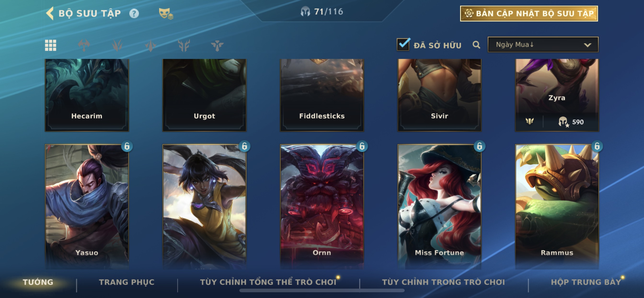Filter by the third role icon
The image size is (644, 298).
coord(150,45)
